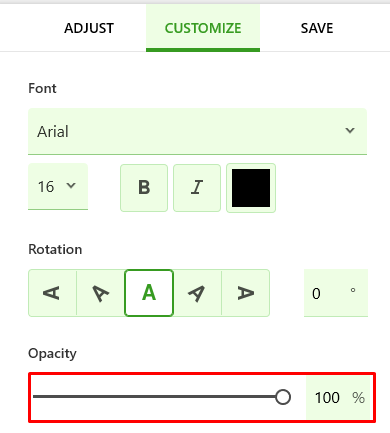The width and height of the screenshot is (390, 433).
Task: Switch to the ADJUST tab
Action: 89,28
